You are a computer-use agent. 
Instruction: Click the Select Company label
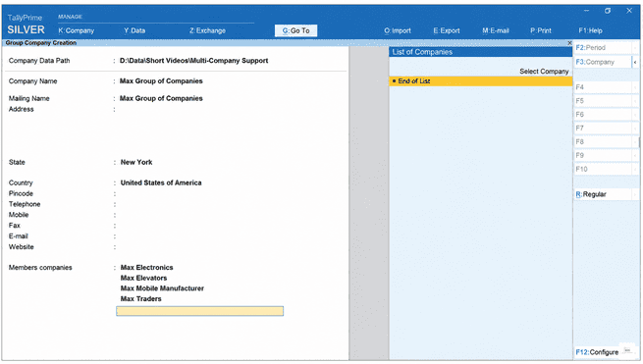click(x=544, y=72)
